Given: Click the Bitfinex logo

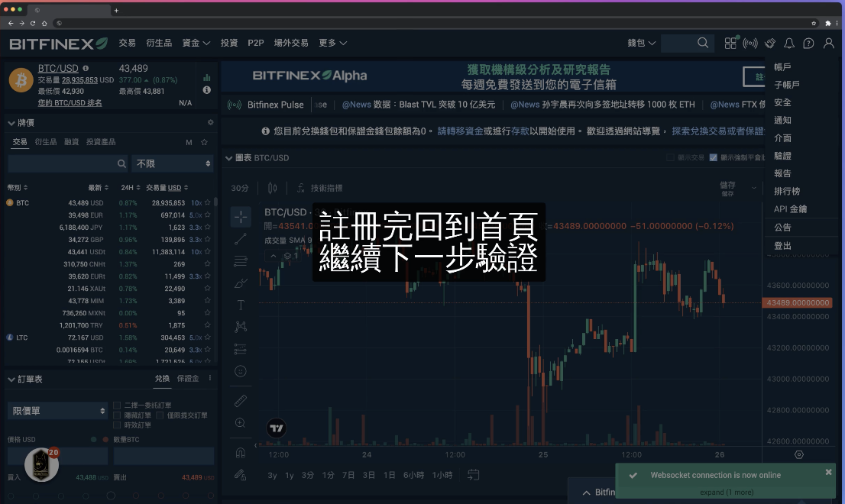Looking at the screenshot, I should tap(58, 44).
